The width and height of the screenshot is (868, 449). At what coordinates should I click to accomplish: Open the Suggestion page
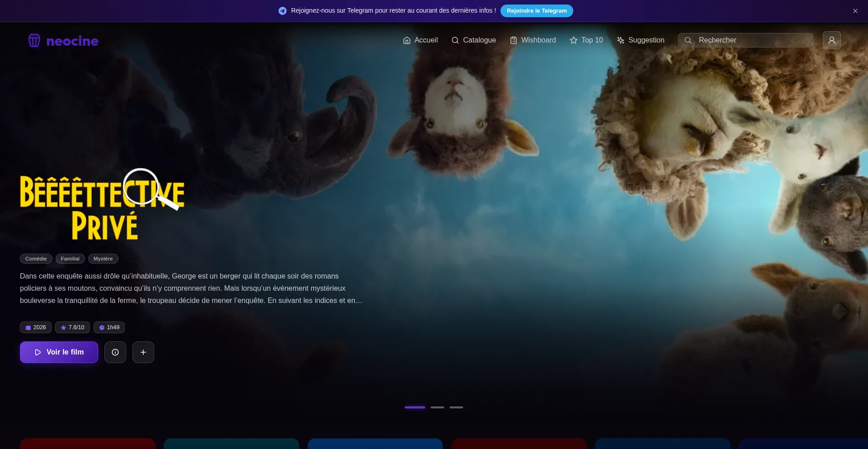pyautogui.click(x=641, y=40)
